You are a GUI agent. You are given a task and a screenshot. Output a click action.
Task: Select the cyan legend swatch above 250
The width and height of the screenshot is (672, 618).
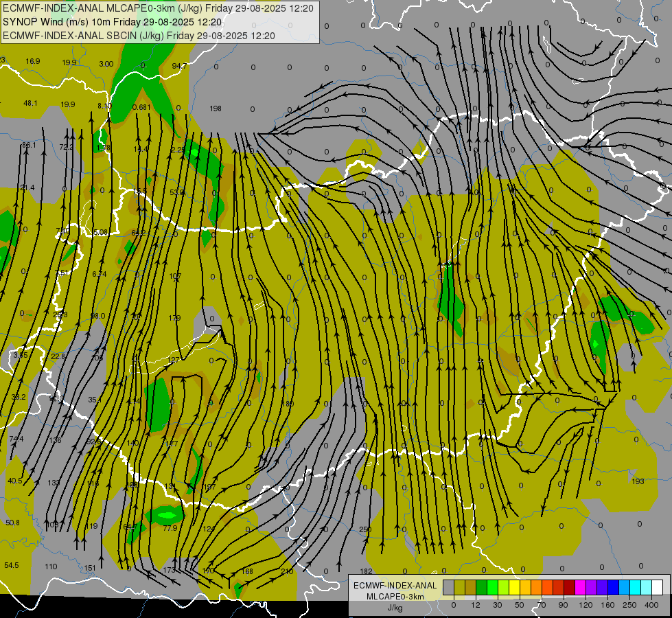[x=636, y=587]
